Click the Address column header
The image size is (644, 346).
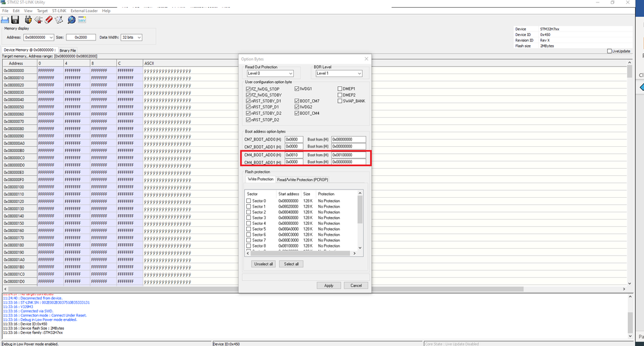(20, 63)
